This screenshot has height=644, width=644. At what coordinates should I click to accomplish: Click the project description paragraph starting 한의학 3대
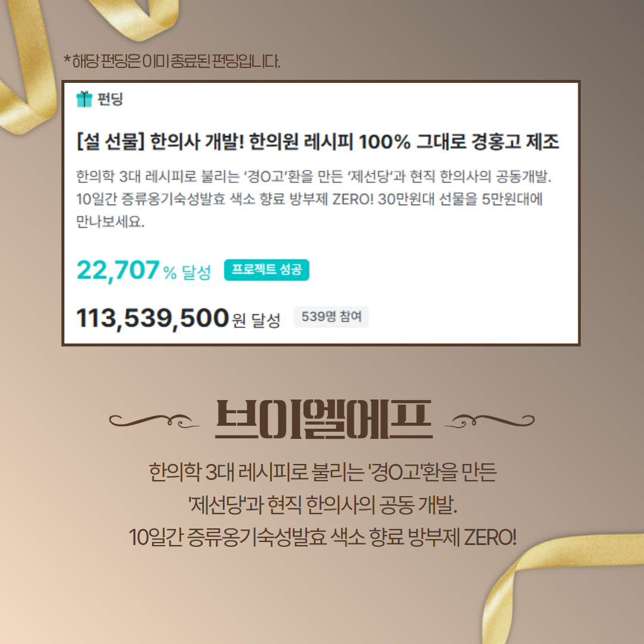click(x=314, y=199)
